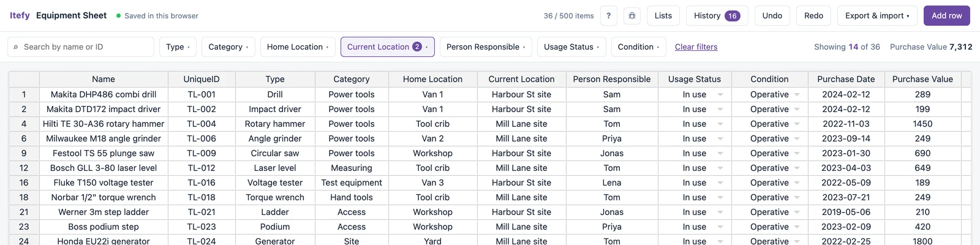Click the search magnifier icon
Viewport: 980px width, 245px height.
(x=16, y=47)
